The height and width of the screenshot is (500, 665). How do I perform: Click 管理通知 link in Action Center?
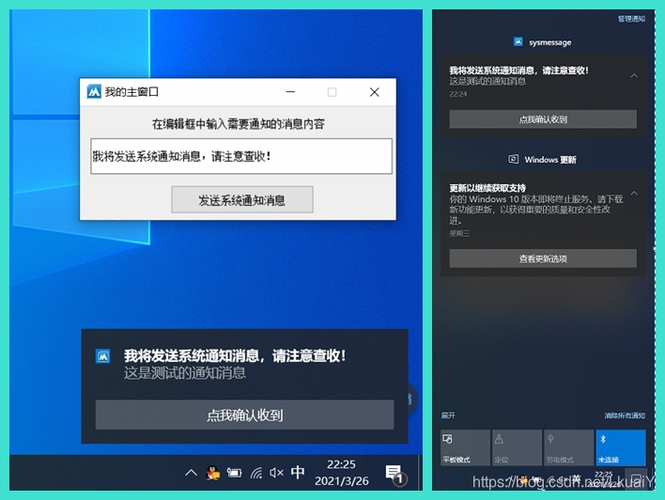click(631, 19)
